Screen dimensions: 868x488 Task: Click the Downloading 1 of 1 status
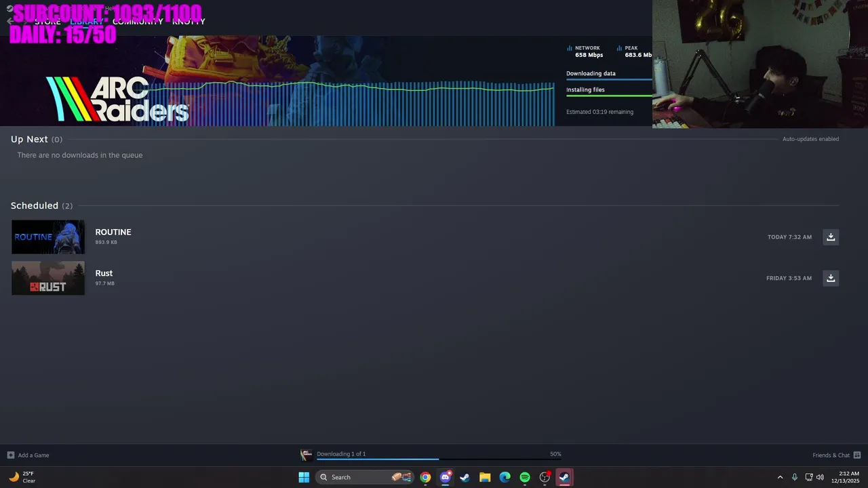click(341, 454)
